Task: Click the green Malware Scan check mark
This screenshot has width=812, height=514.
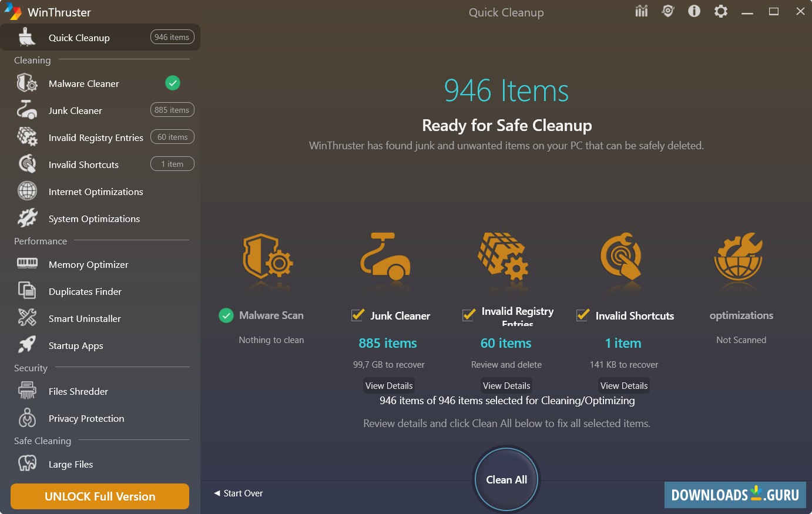Action: 226,315
